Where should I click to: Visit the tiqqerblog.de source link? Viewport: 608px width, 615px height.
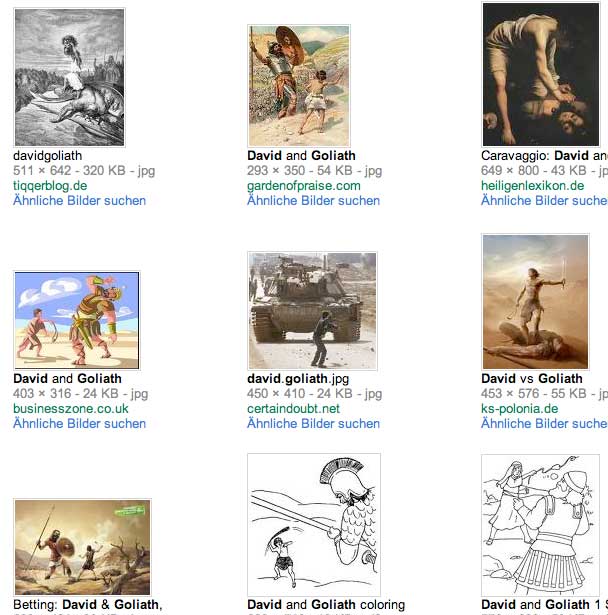click(50, 186)
